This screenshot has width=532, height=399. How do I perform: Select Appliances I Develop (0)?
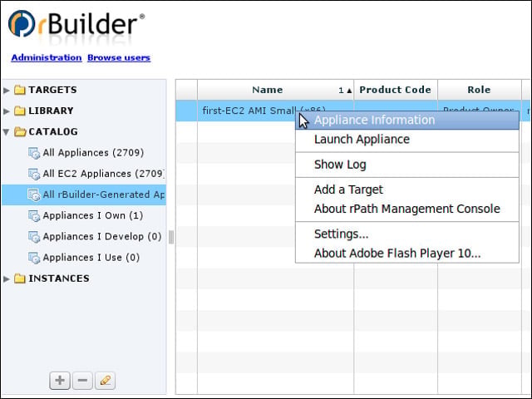click(102, 236)
